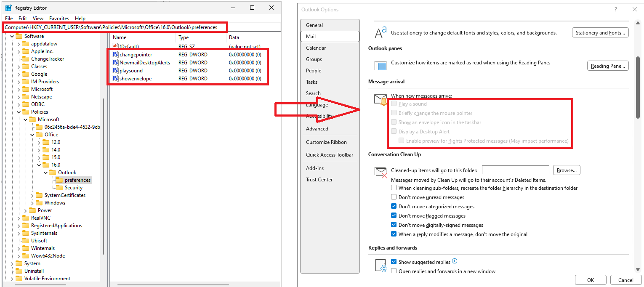Screen dimensions: 644x287
Task: Expand the 15.0 key
Action: click(x=39, y=157)
